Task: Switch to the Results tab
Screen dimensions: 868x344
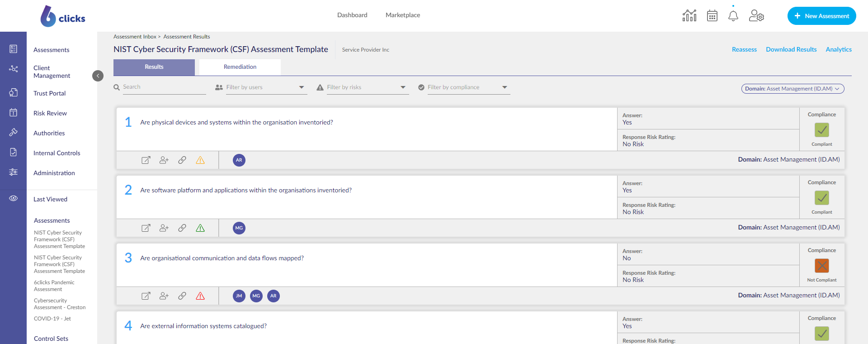Action: [154, 67]
